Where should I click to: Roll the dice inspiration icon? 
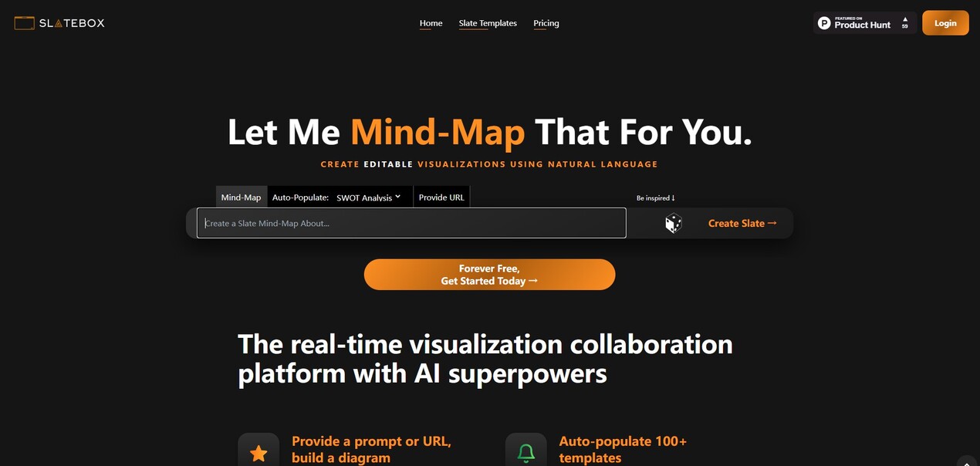(x=674, y=224)
